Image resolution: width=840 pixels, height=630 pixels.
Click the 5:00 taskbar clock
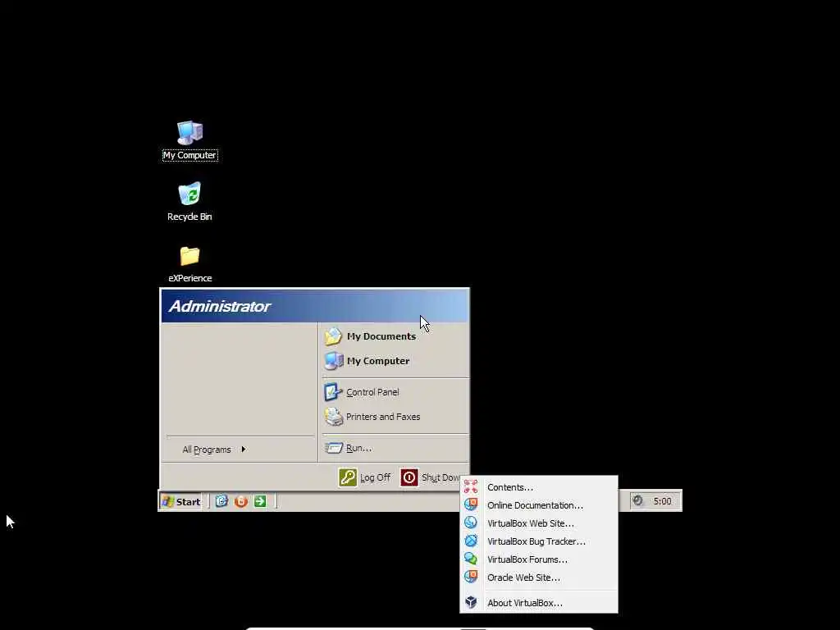click(662, 501)
